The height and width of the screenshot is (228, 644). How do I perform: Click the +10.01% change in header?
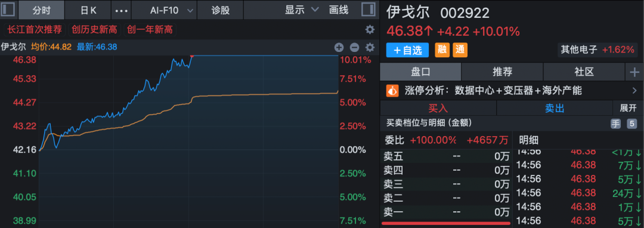(x=497, y=31)
